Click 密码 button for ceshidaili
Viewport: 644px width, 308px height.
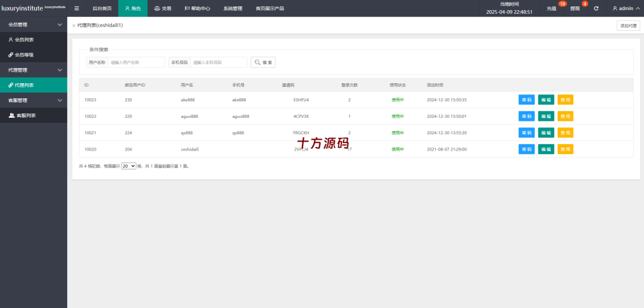pyautogui.click(x=526, y=149)
